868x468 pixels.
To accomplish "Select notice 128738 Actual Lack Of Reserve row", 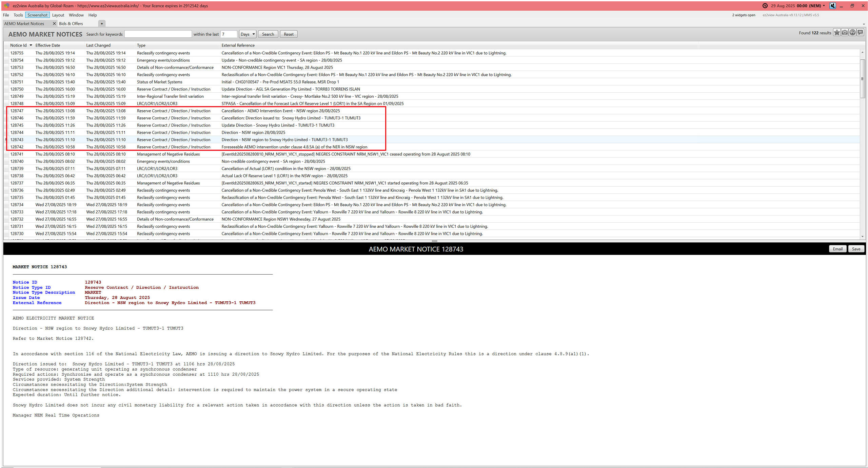I will (x=432, y=176).
